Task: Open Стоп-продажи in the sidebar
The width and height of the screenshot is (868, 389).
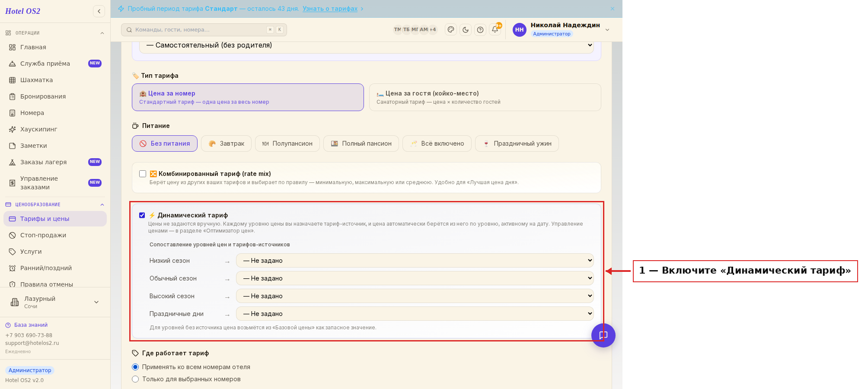Action: click(x=55, y=235)
